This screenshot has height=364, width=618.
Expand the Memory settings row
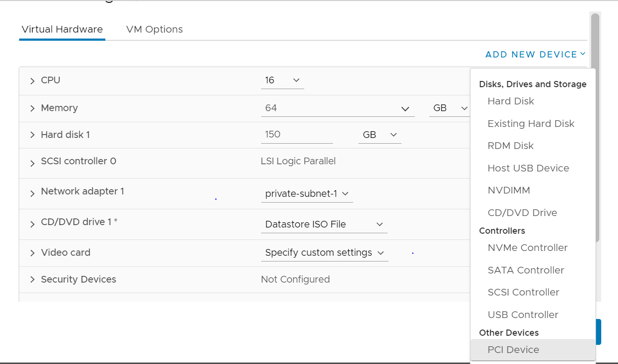click(33, 109)
